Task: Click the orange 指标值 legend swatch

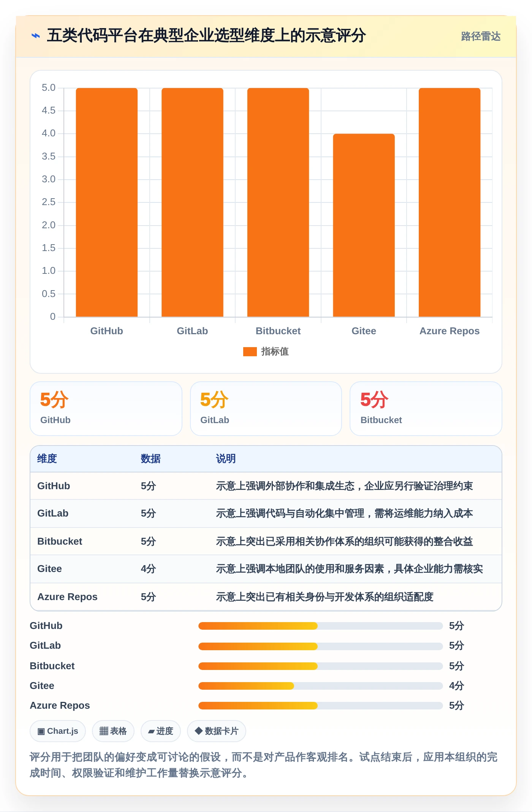Action: point(250,352)
